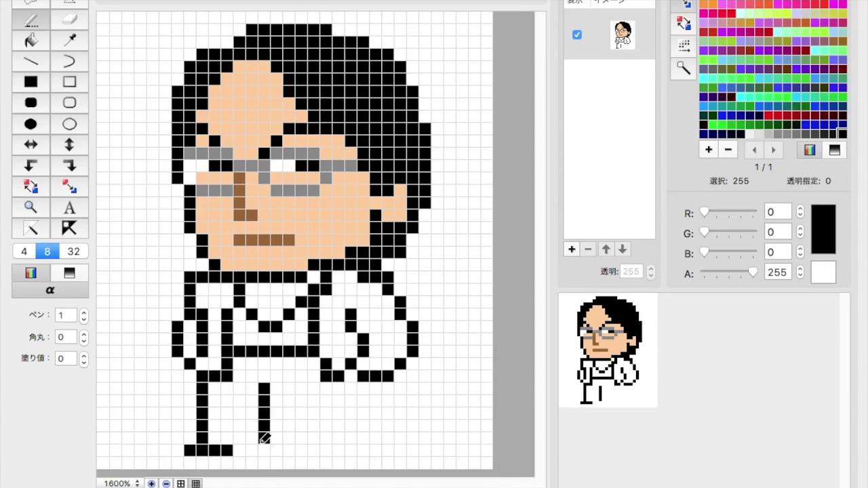Screen dimensions: 868x488
Task: Select the straight Line tool
Action: pyautogui.click(x=31, y=62)
